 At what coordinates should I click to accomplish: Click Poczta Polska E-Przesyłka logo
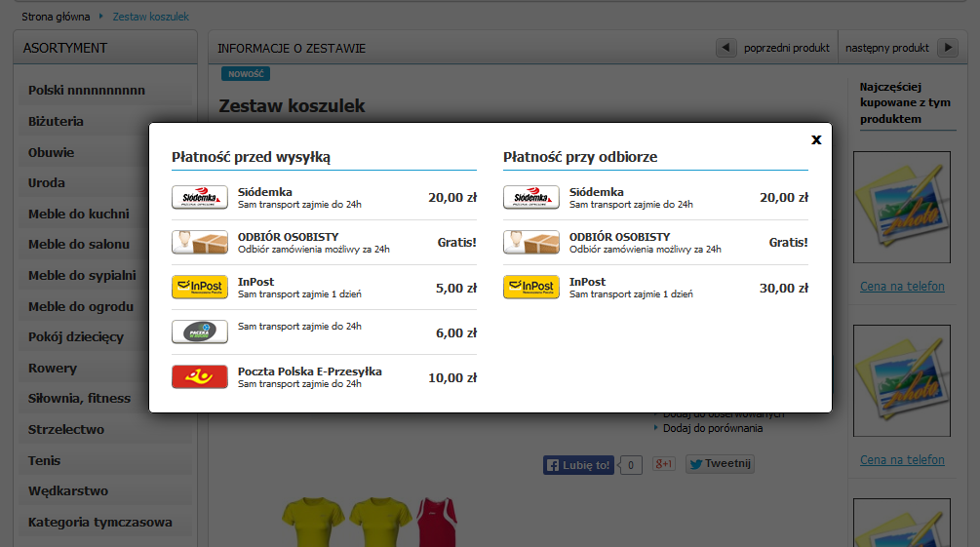click(x=200, y=376)
